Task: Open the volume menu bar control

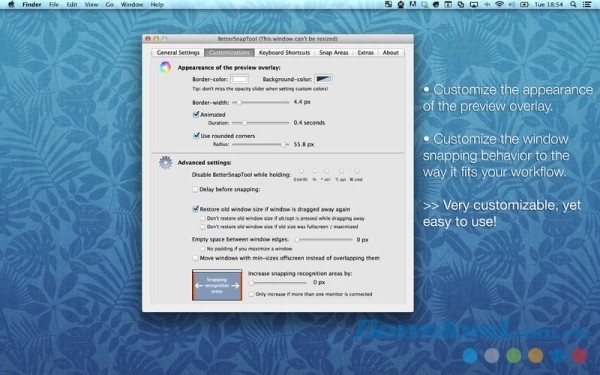Action: tap(512, 5)
